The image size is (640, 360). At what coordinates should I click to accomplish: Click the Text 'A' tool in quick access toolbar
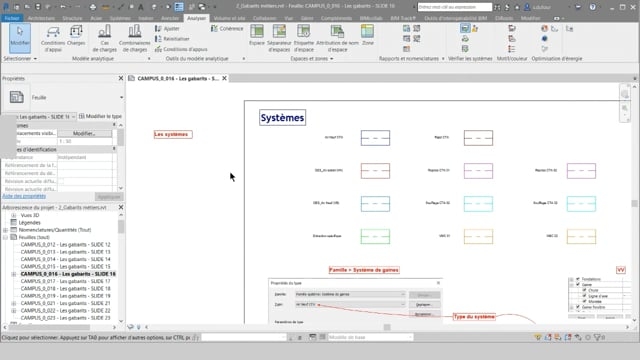tap(140, 7)
